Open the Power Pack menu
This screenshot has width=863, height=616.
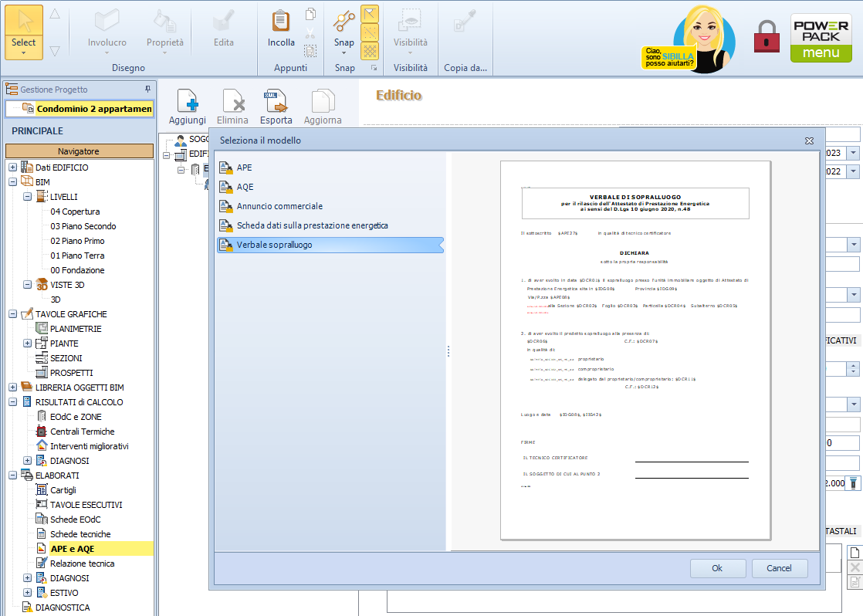821,39
